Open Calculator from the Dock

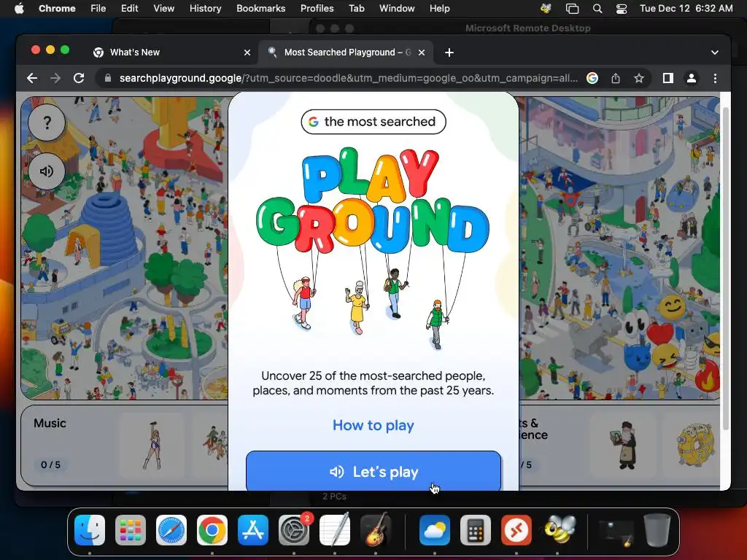476,530
